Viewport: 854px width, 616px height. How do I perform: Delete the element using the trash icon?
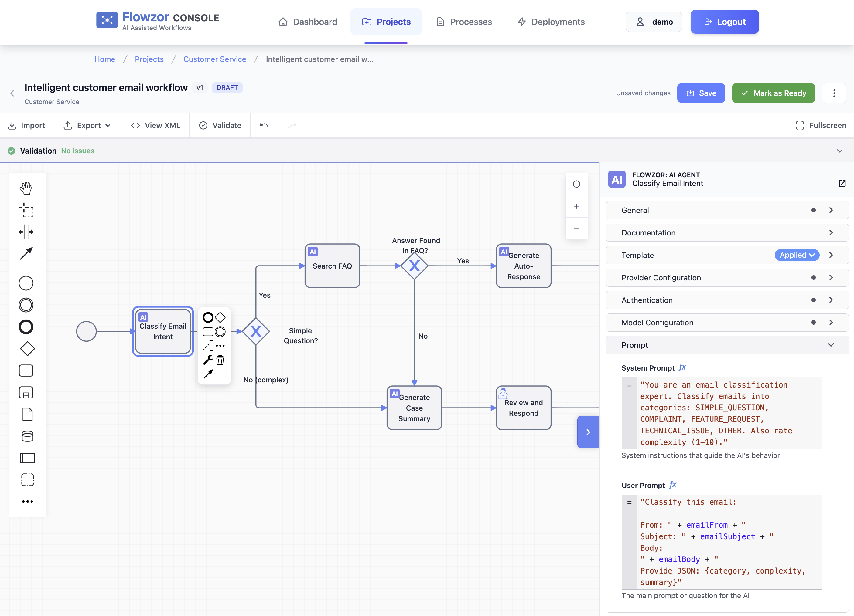(220, 360)
